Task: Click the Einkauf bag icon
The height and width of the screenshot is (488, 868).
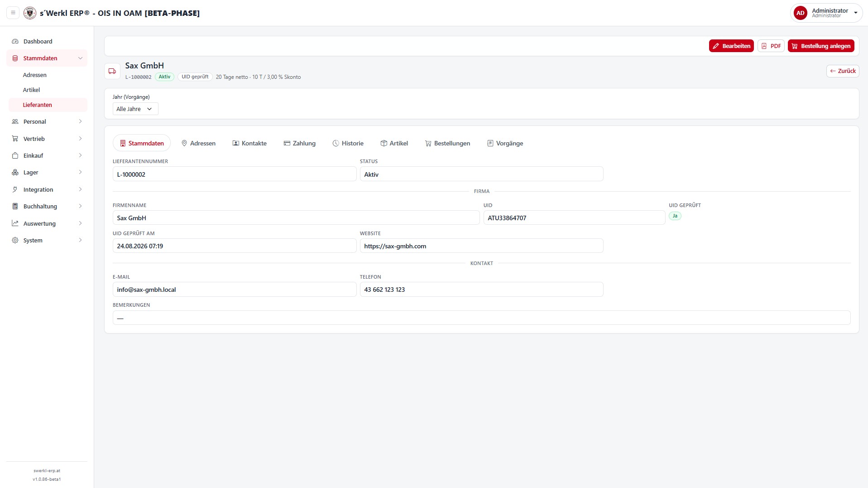Action: tap(15, 155)
